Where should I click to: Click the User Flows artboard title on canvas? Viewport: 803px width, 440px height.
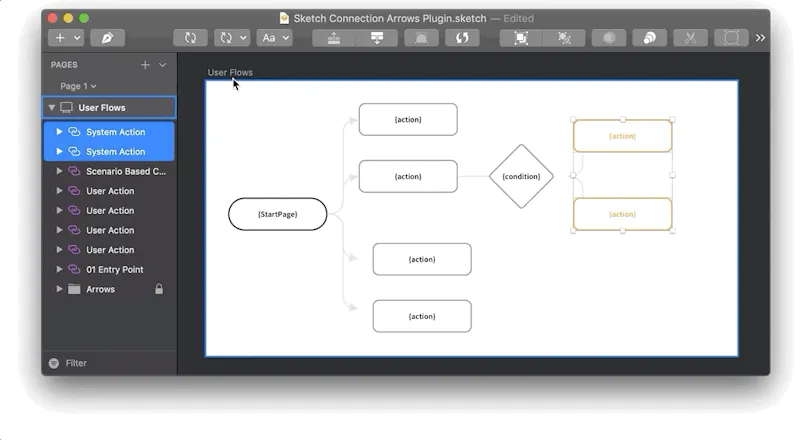click(x=230, y=72)
